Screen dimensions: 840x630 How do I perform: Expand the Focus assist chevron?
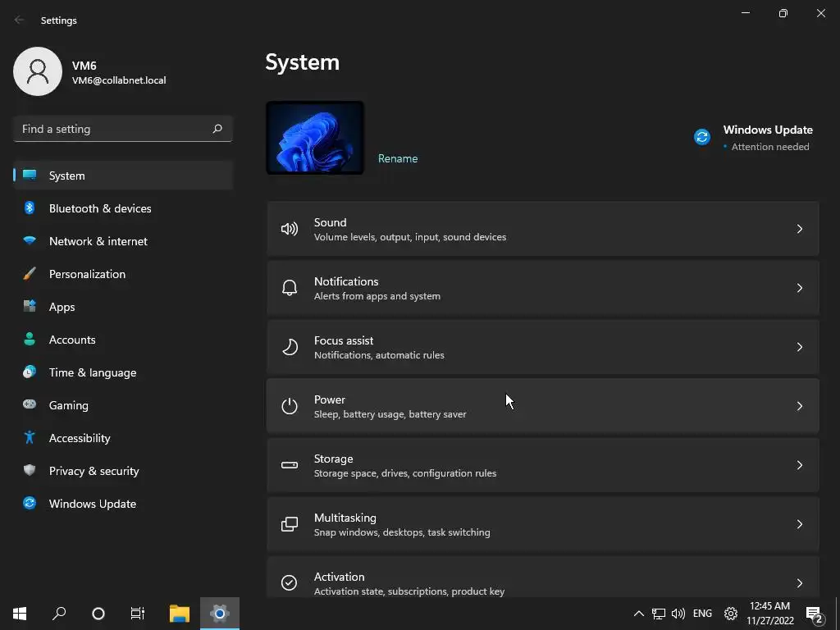(x=799, y=347)
